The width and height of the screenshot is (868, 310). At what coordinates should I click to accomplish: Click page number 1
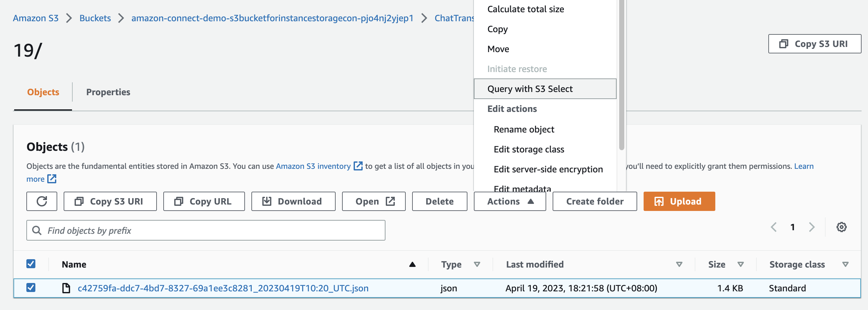pyautogui.click(x=792, y=227)
